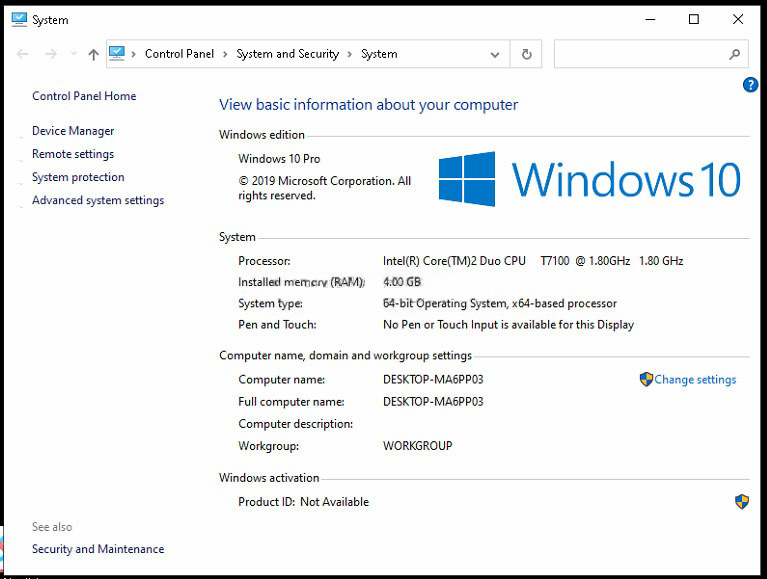Click the 'See also' label
Viewport: 767px width, 579px height.
pyautogui.click(x=52, y=527)
